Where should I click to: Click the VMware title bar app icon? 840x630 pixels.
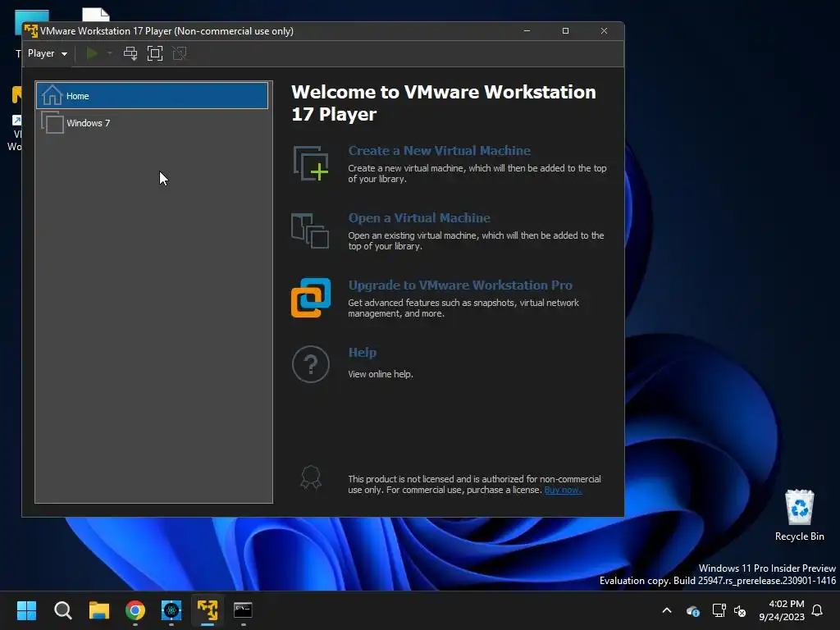(31, 31)
